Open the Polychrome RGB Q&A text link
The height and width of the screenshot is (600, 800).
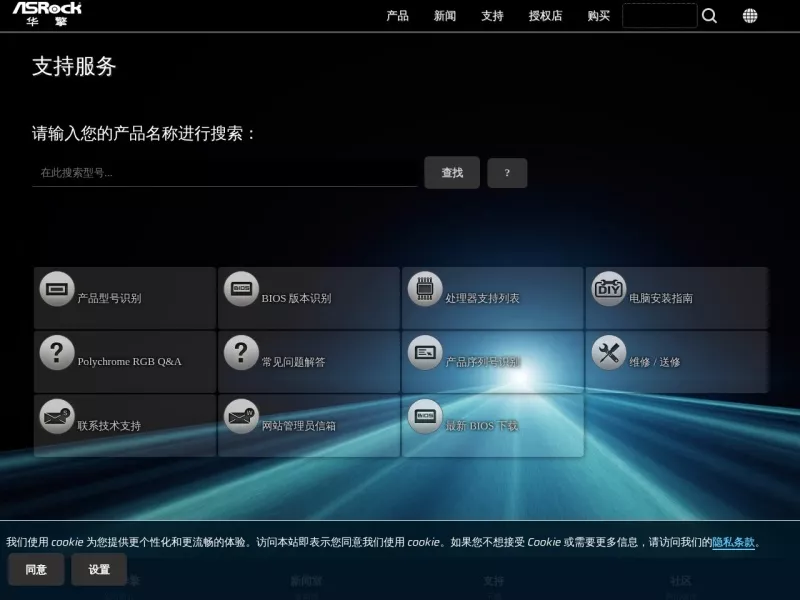tap(130, 362)
